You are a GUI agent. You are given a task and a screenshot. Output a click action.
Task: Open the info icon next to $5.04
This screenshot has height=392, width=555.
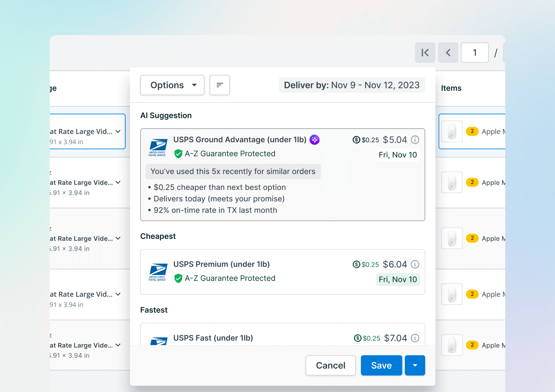pyautogui.click(x=415, y=140)
